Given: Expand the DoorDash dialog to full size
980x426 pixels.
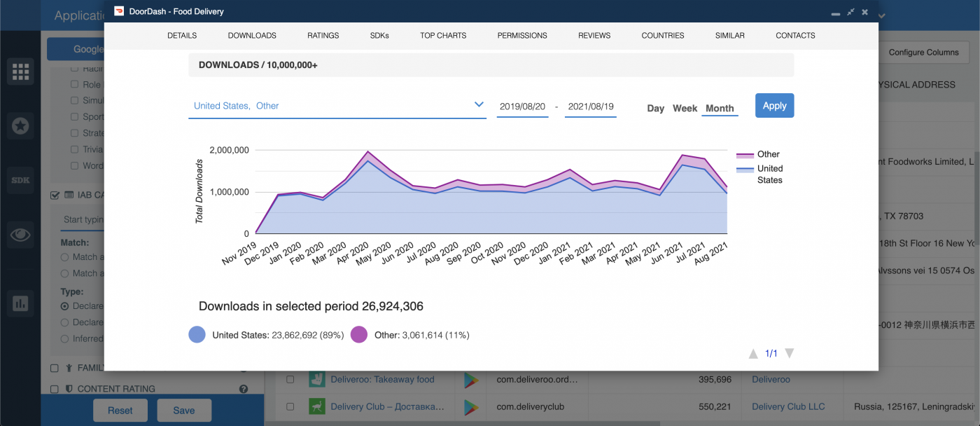Looking at the screenshot, I should pos(850,12).
